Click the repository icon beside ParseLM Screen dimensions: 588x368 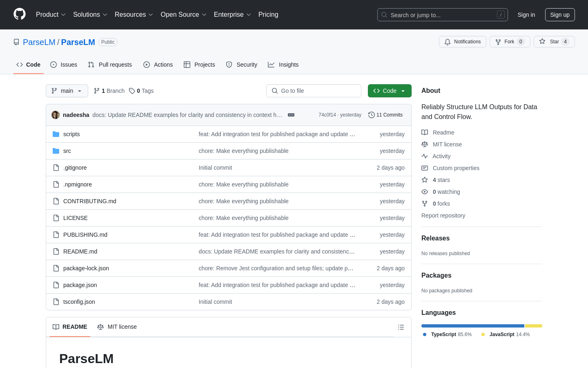click(x=16, y=42)
